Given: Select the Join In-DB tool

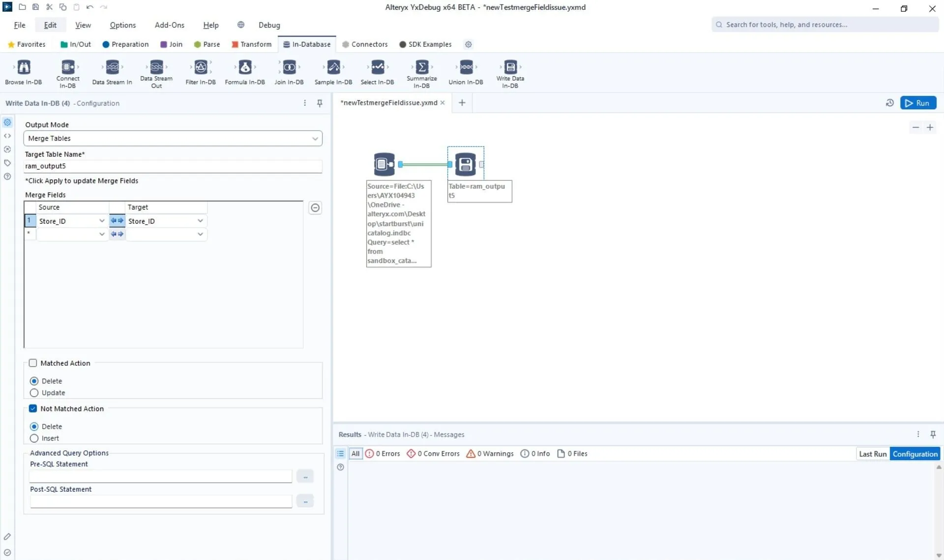Looking at the screenshot, I should pos(289,67).
